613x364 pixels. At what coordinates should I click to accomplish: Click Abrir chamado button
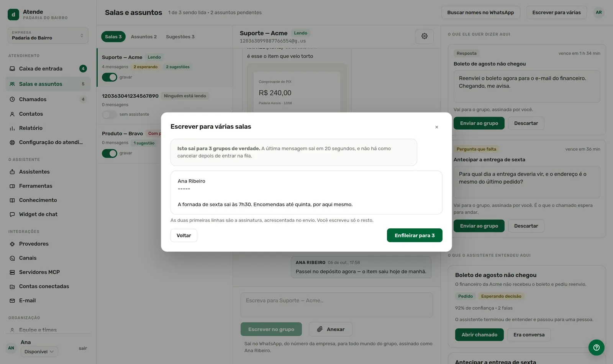479,334
